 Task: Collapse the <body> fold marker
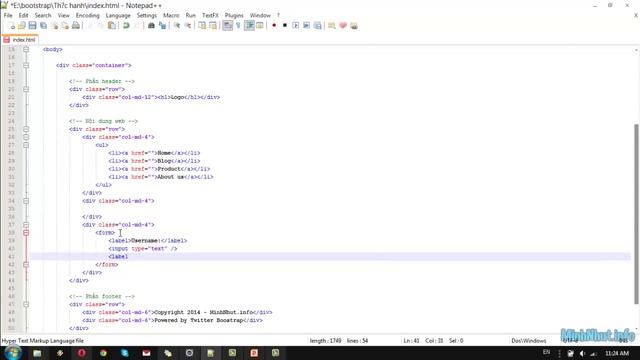(x=26, y=49)
